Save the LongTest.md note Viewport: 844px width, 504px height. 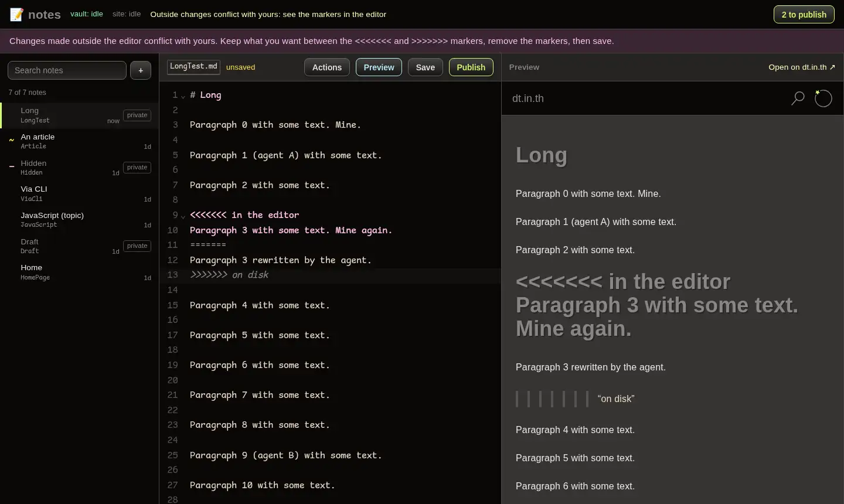click(426, 67)
